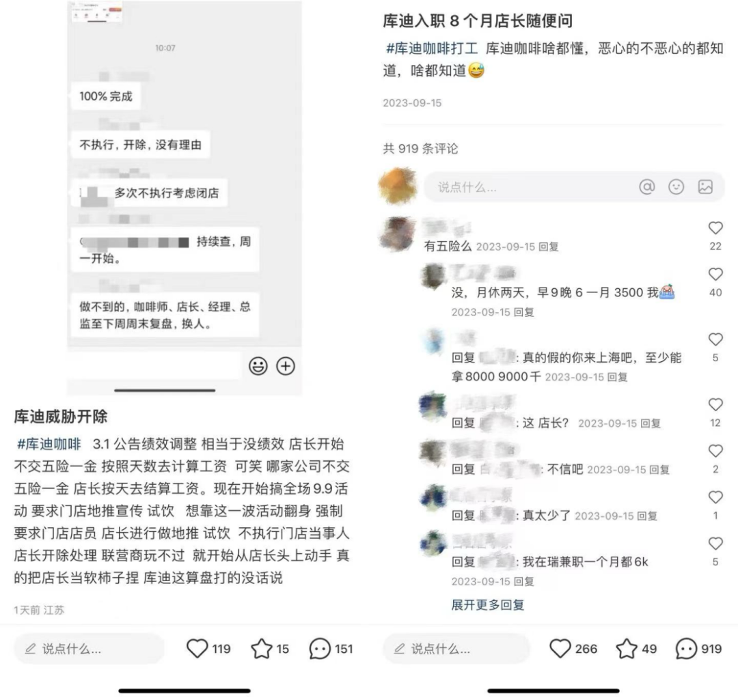Viewport: 738px width, 700px height.
Task: Focus the left bottom 说点什么 input
Action: coord(89,649)
